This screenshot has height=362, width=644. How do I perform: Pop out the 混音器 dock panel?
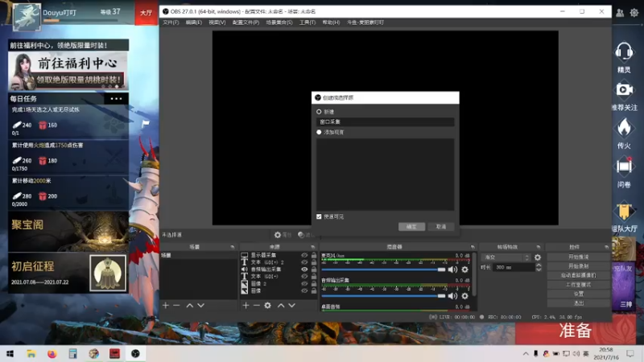[473, 247]
